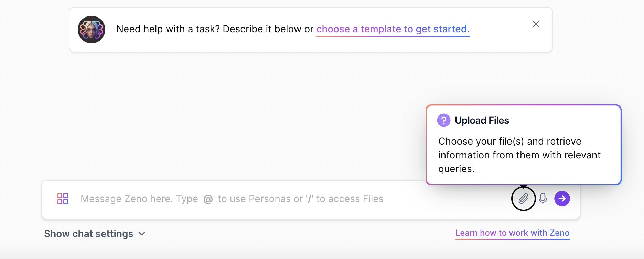Image resolution: width=644 pixels, height=259 pixels.
Task: Click the purple arrow submit icon
Action: 562,199
